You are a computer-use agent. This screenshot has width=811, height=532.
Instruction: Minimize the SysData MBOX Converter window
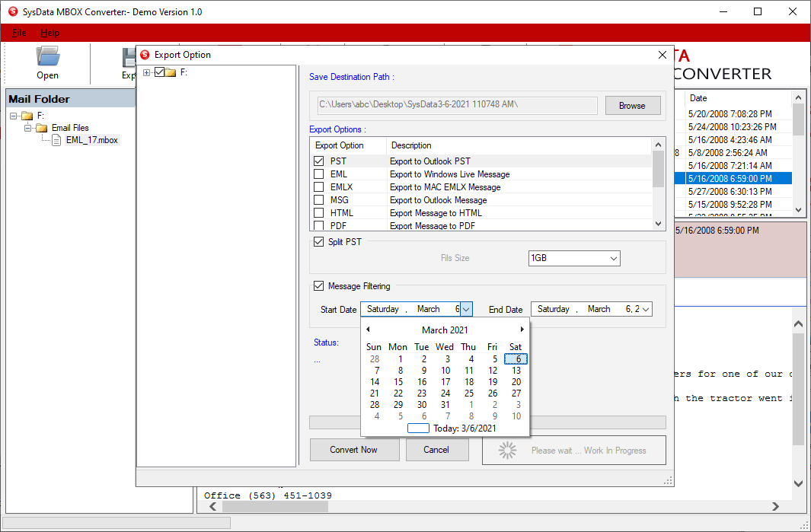(723, 11)
